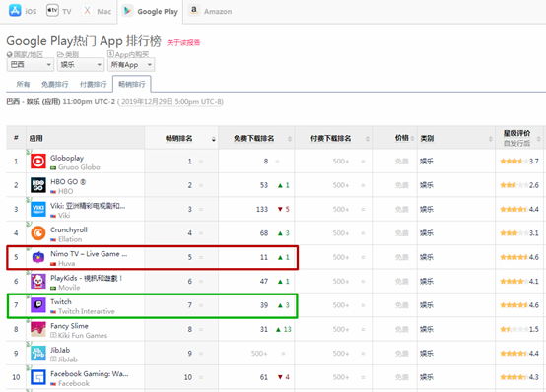Click the Facebook Gaming app icon
The height and width of the screenshot is (392, 546).
click(38, 377)
